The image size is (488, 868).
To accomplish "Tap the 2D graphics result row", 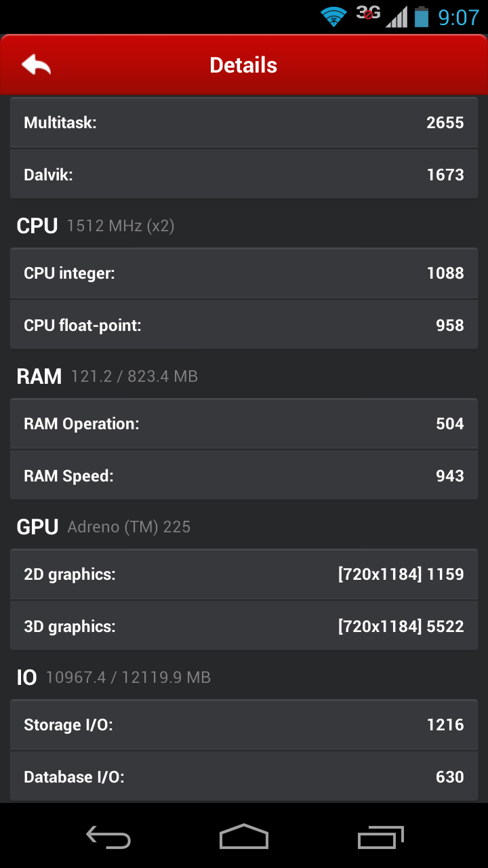I will (x=244, y=574).
